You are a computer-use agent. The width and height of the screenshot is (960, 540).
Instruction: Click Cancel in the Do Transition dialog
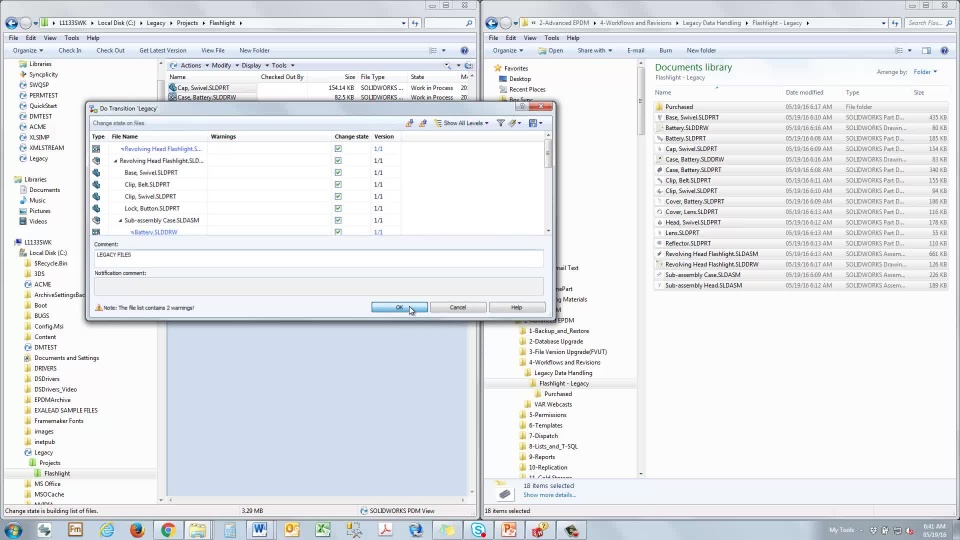coord(458,307)
